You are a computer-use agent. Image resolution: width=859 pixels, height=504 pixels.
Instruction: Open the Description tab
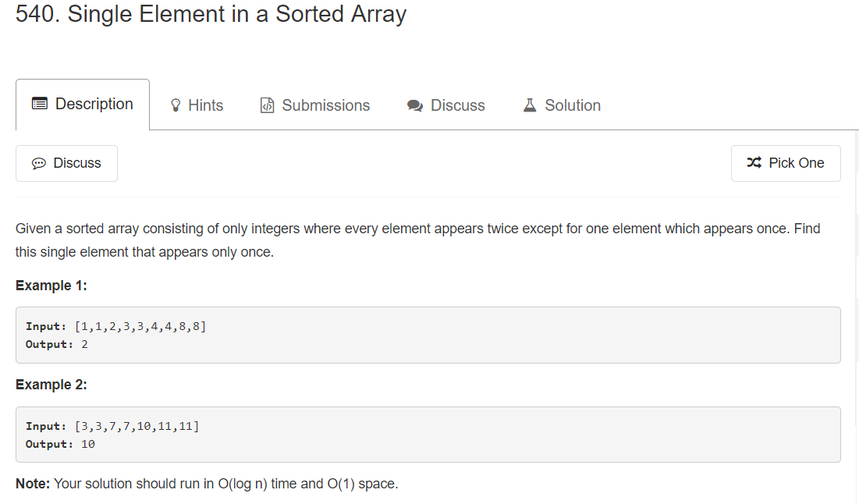pyautogui.click(x=83, y=105)
